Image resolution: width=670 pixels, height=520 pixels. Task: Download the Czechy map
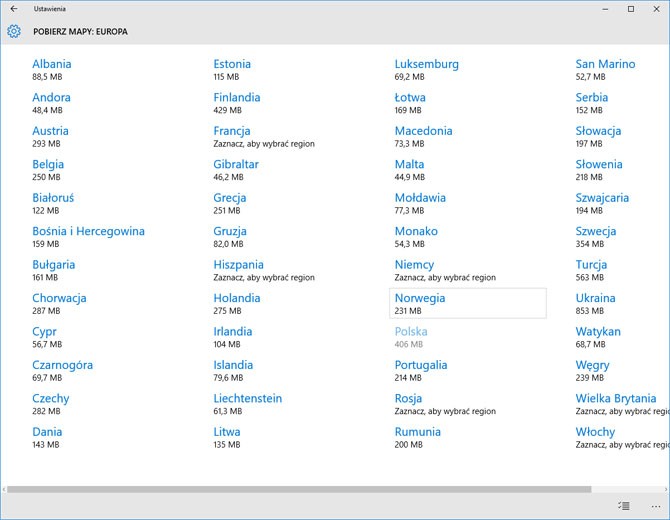click(x=50, y=404)
